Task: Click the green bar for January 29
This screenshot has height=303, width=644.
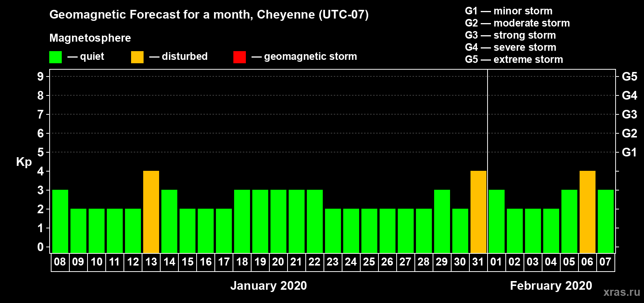Action: 442,222
